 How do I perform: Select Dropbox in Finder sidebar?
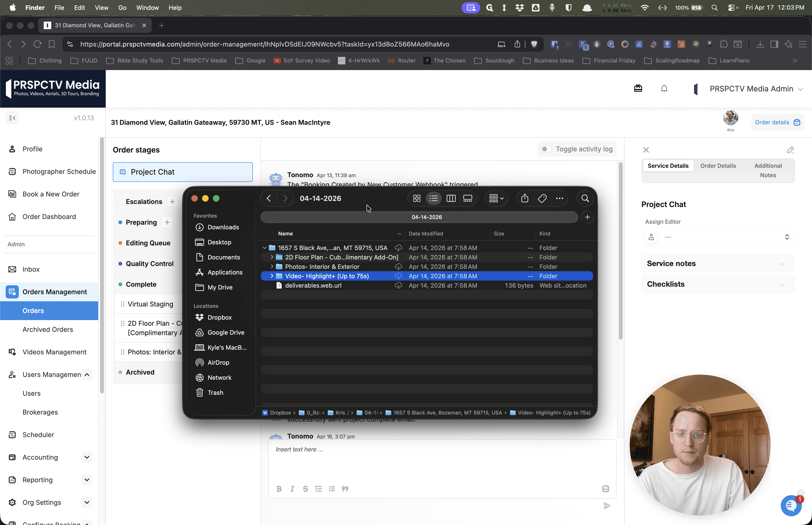219,317
